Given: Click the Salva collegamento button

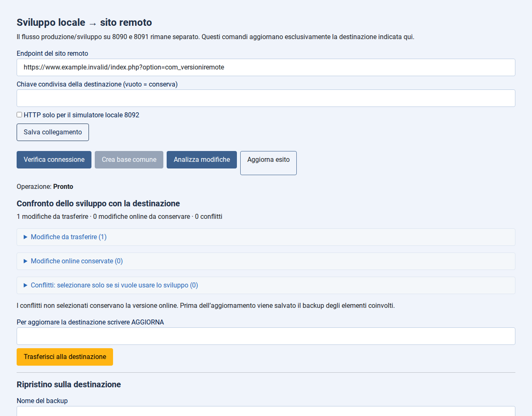Looking at the screenshot, I should click(x=53, y=132).
